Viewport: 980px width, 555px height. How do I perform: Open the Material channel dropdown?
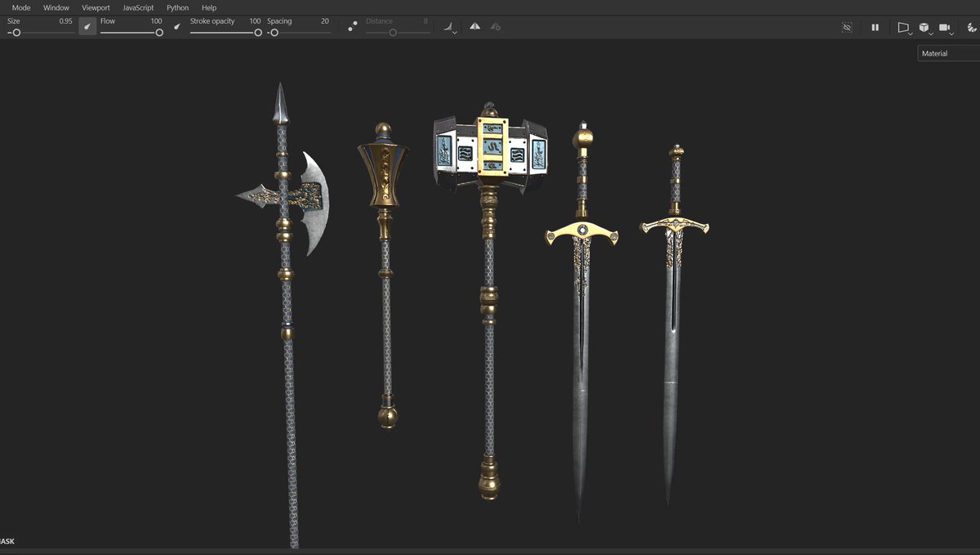coord(948,54)
